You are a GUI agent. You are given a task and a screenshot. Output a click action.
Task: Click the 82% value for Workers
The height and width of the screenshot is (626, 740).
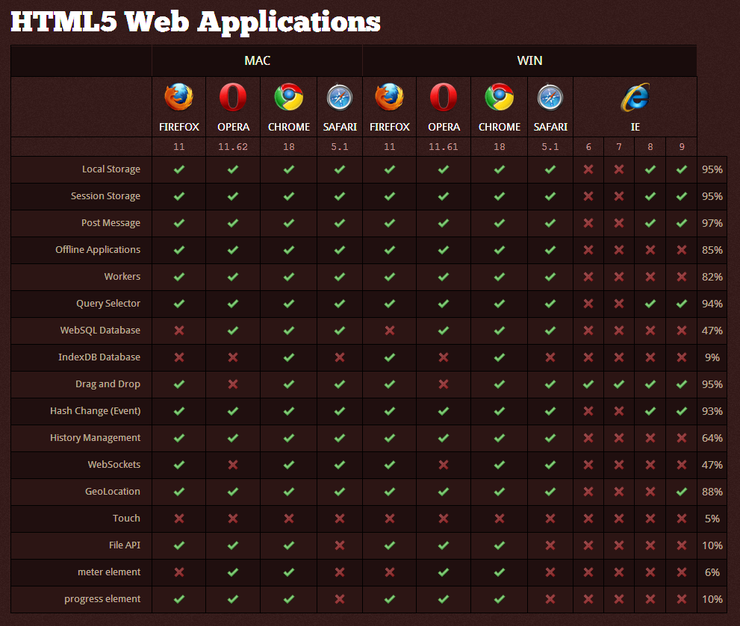tap(712, 277)
